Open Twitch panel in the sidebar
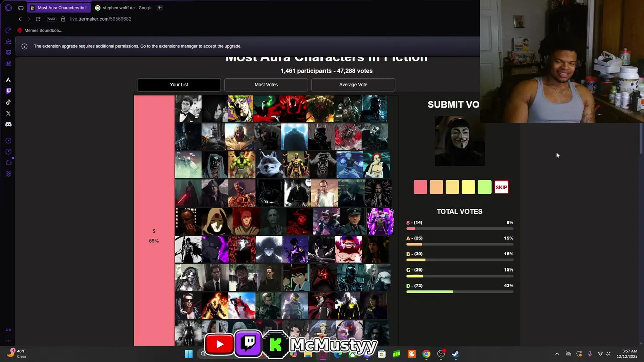This screenshot has width=644, height=362. [x=8, y=91]
